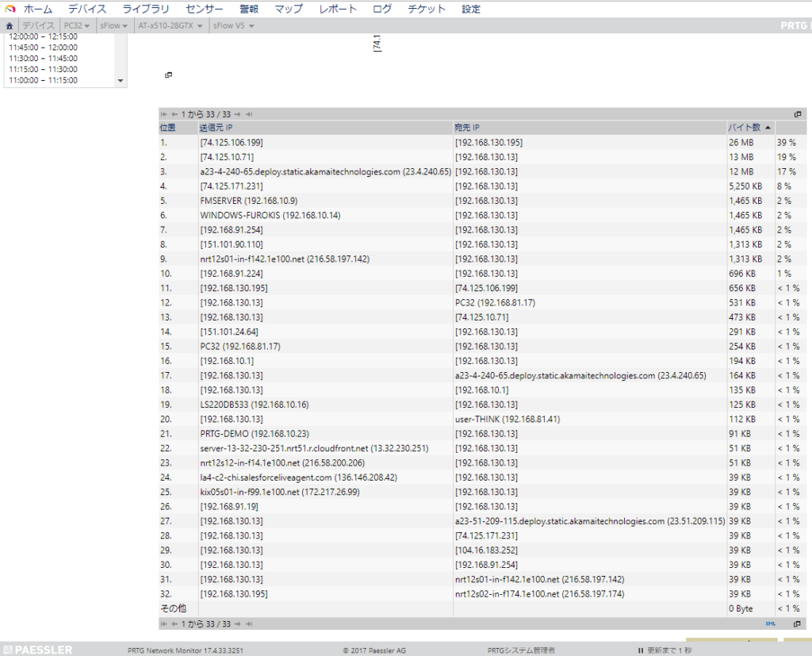Open table in new window from bottom bar

point(797,623)
